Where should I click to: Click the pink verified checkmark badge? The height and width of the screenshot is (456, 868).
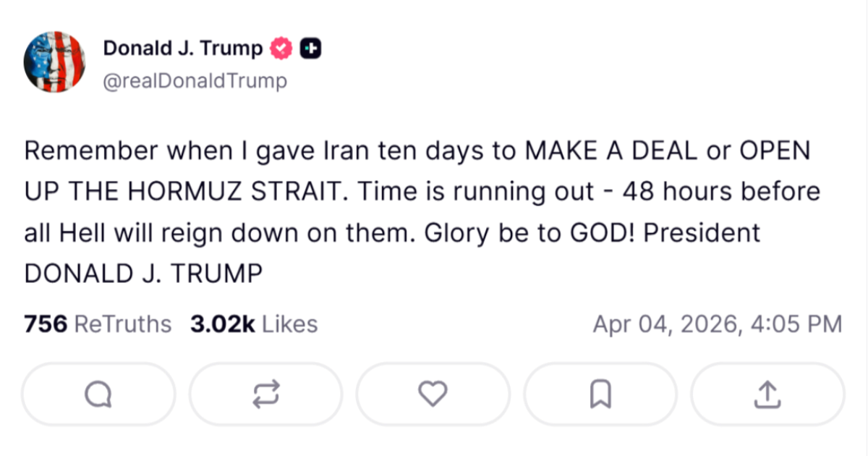click(x=280, y=48)
